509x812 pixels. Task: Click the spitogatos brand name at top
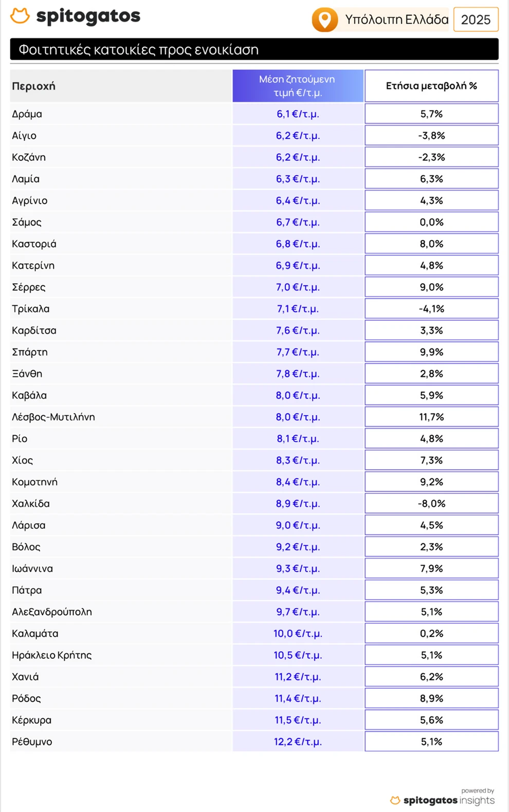tap(88, 16)
